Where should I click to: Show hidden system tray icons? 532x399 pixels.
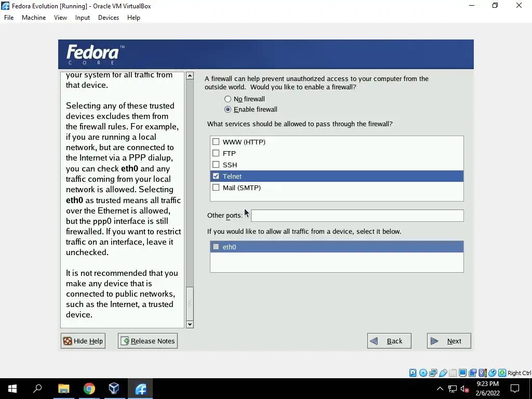pyautogui.click(x=440, y=389)
